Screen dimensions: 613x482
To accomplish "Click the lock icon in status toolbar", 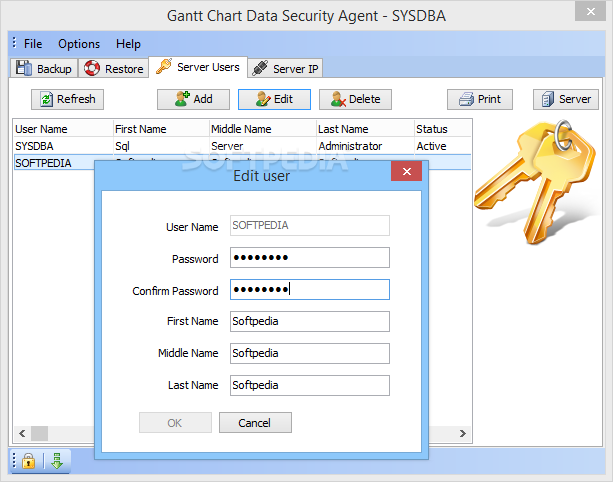I will coord(29,461).
